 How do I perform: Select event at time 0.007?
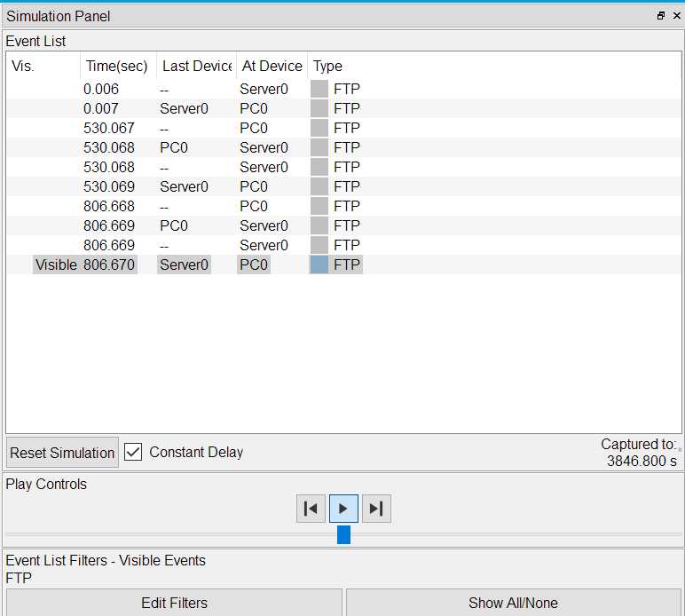click(343, 108)
